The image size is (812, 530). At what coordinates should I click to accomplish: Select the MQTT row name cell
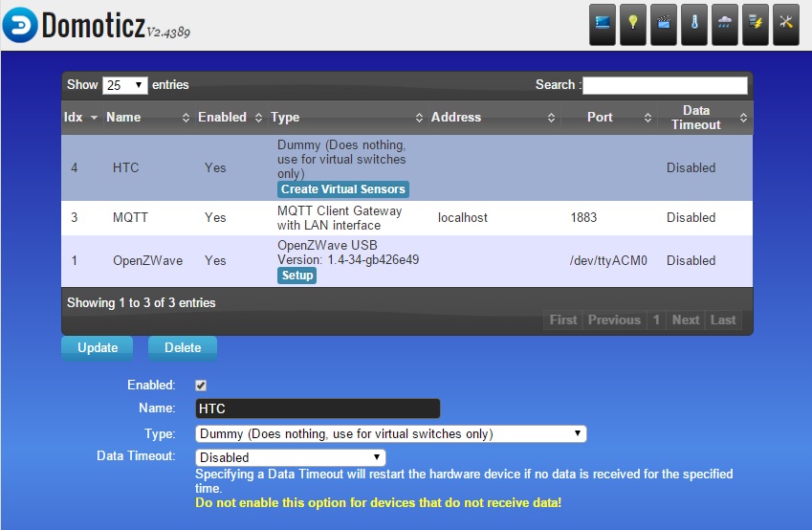(130, 217)
